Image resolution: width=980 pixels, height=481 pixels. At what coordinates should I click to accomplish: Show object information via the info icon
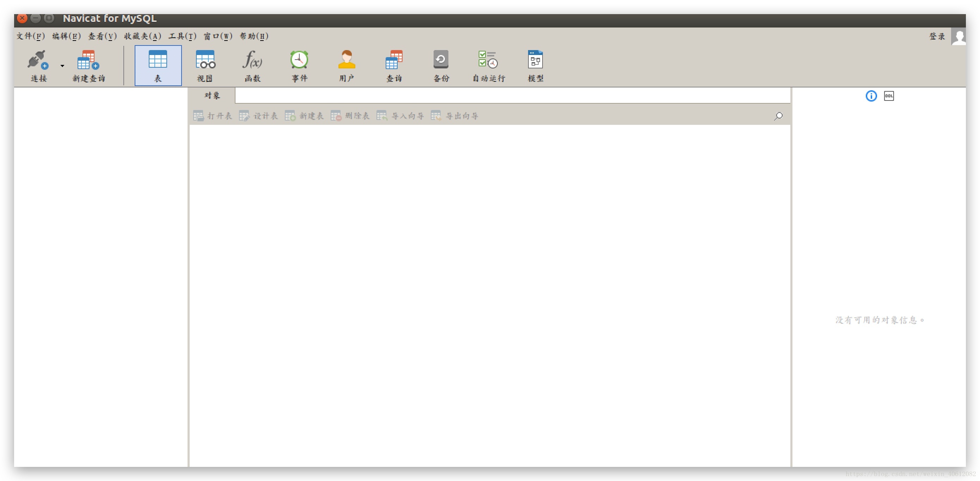pos(871,96)
